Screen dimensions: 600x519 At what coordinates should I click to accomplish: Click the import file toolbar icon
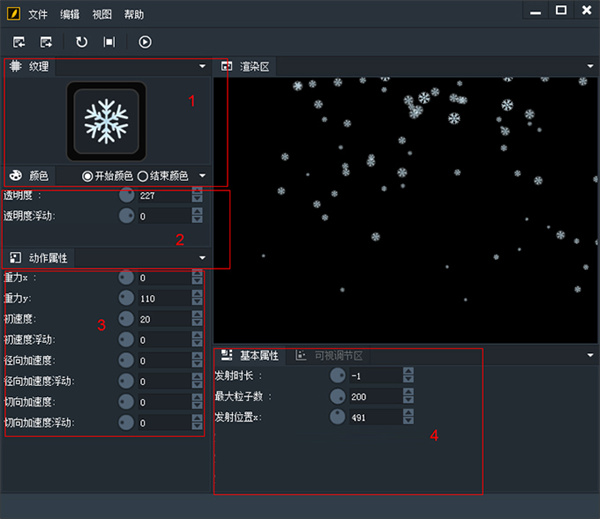(19, 42)
